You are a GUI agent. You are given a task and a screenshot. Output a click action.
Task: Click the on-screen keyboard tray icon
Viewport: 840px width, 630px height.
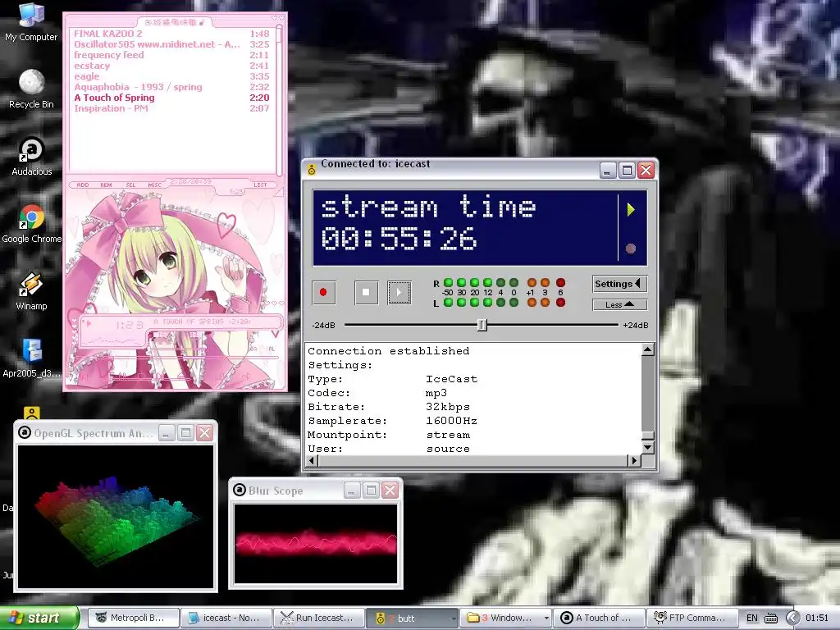(771, 618)
